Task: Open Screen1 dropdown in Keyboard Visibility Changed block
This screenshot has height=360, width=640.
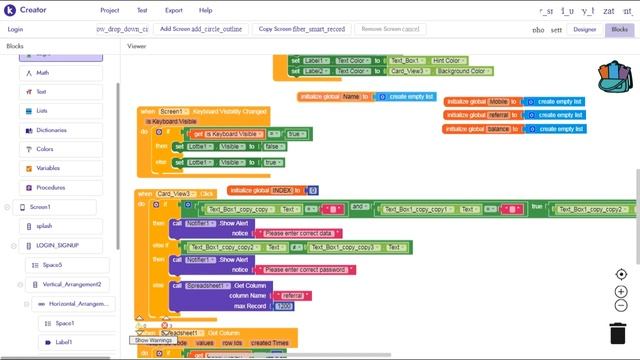Action: coord(174,111)
